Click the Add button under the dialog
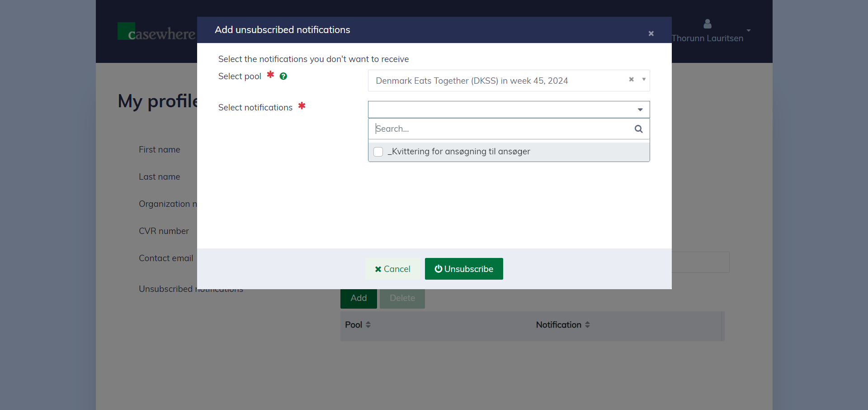The height and width of the screenshot is (410, 868). (x=359, y=298)
